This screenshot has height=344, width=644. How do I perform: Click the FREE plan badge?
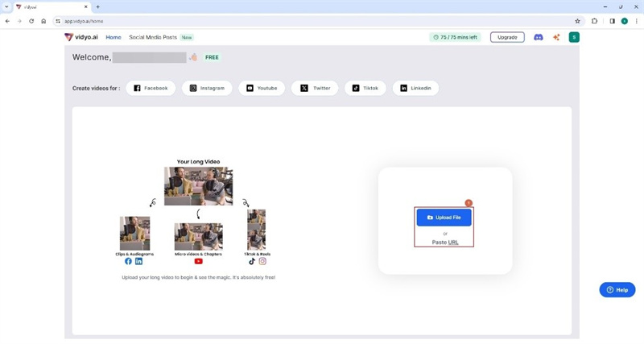[x=212, y=57]
